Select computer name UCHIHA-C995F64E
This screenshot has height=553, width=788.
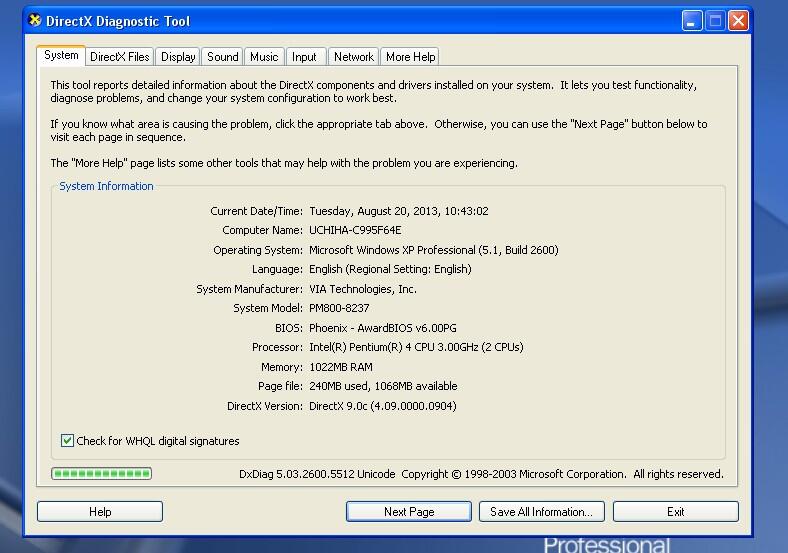[x=355, y=230]
